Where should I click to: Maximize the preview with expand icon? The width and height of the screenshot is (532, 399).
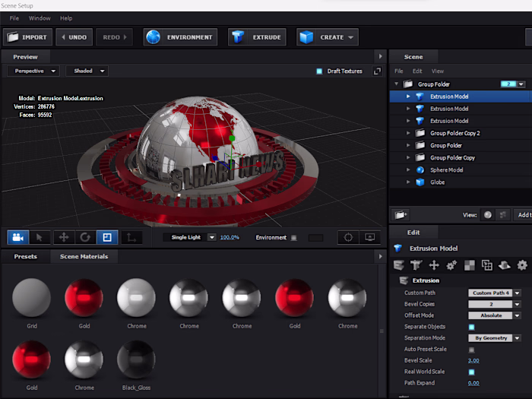pyautogui.click(x=377, y=71)
